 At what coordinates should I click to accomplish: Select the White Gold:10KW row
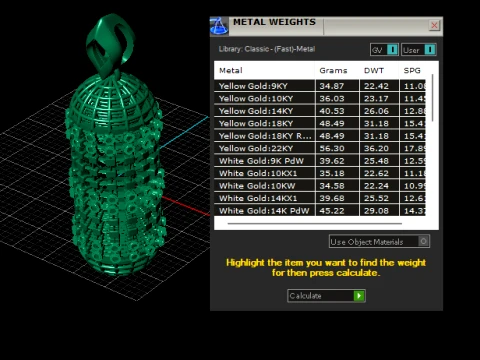320,186
